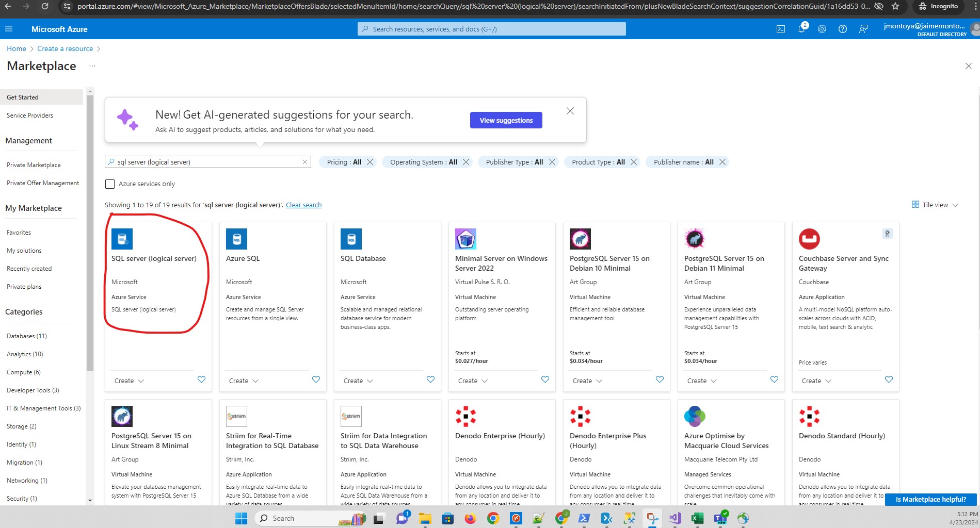This screenshot has height=528, width=980.
Task: Open Private Offer Management
Action: (x=43, y=183)
